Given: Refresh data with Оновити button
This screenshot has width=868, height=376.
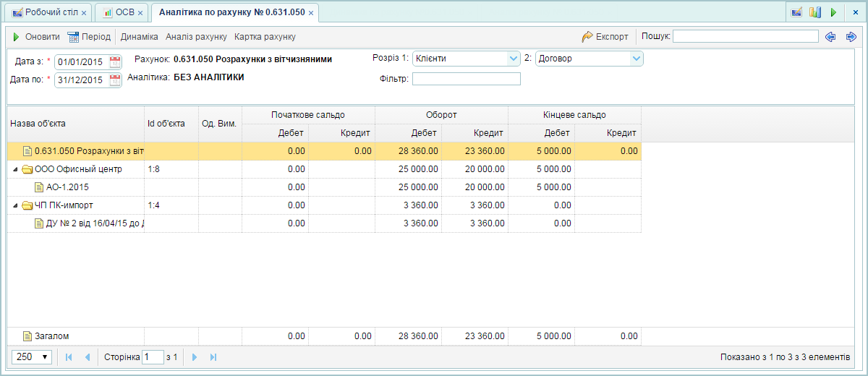Looking at the screenshot, I should (x=35, y=36).
